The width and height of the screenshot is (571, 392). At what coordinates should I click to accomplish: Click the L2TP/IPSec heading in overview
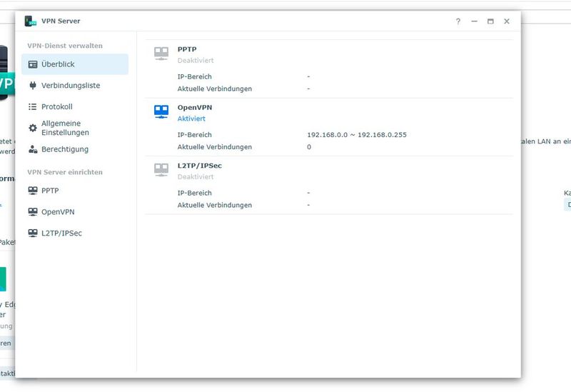200,166
